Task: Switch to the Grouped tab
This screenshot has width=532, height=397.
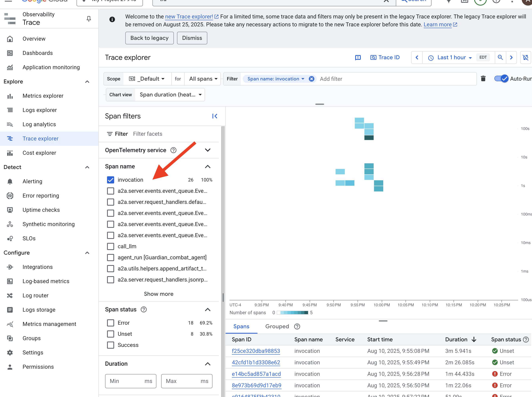Action: click(x=277, y=326)
